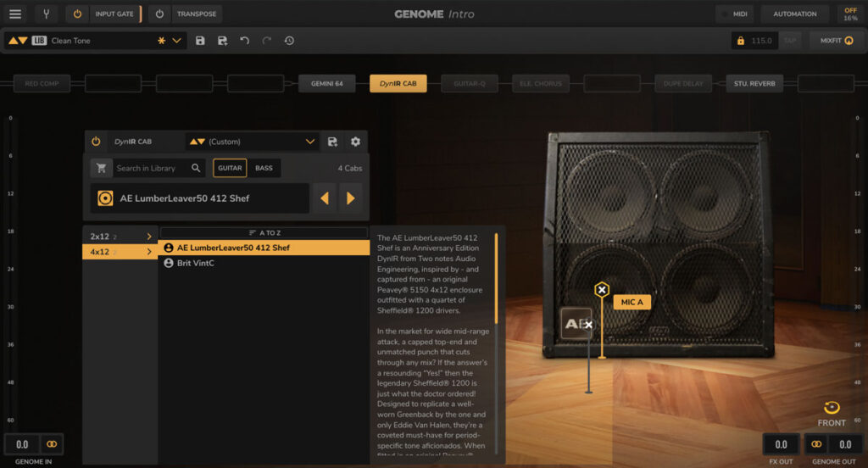Change the A TO Z sort order
Image resolution: width=868 pixels, height=468 pixels.
(264, 232)
